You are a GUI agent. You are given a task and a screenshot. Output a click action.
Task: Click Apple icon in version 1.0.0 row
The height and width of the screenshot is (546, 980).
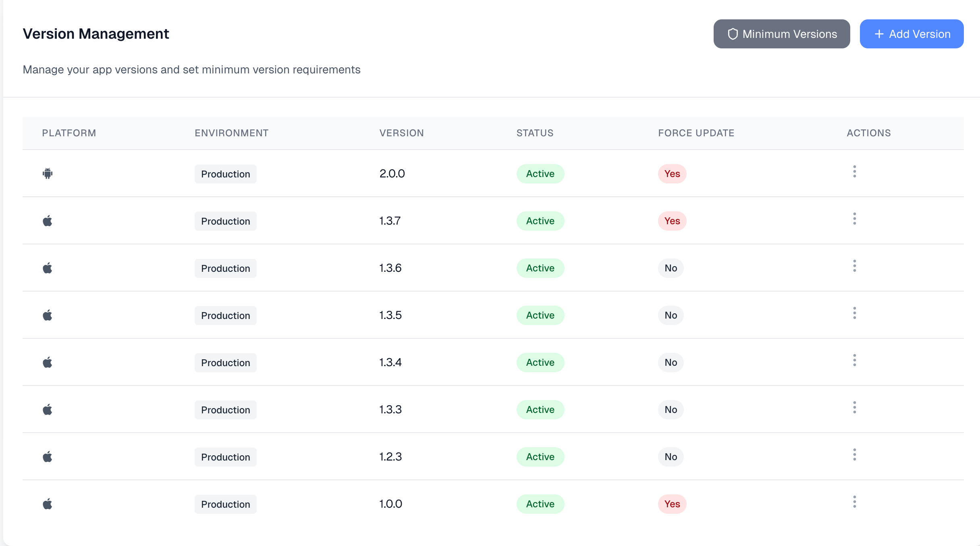click(x=48, y=504)
